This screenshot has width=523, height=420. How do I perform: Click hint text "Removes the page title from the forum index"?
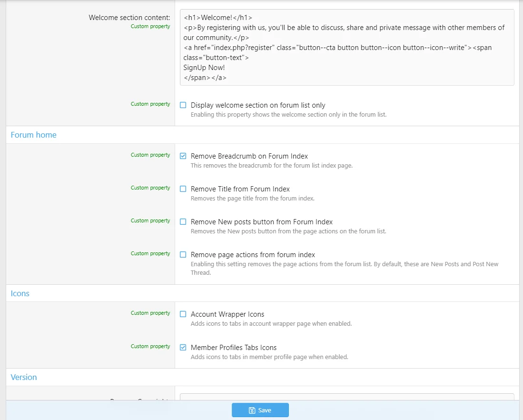tap(252, 199)
